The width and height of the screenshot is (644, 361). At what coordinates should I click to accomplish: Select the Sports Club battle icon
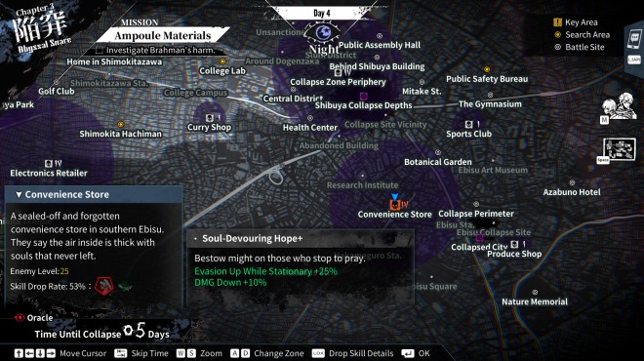click(468, 124)
